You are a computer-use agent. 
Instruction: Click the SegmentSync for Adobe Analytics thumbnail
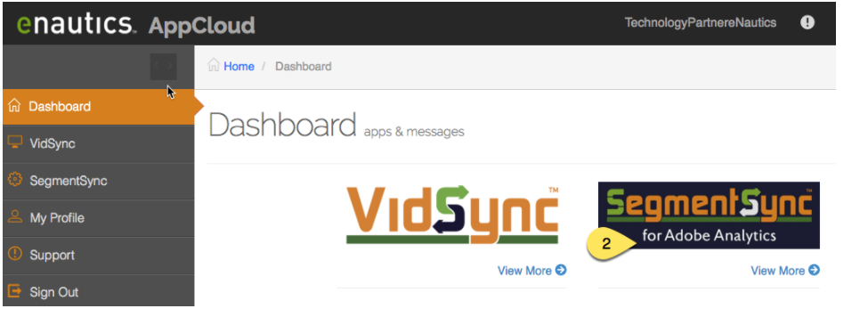coord(709,215)
